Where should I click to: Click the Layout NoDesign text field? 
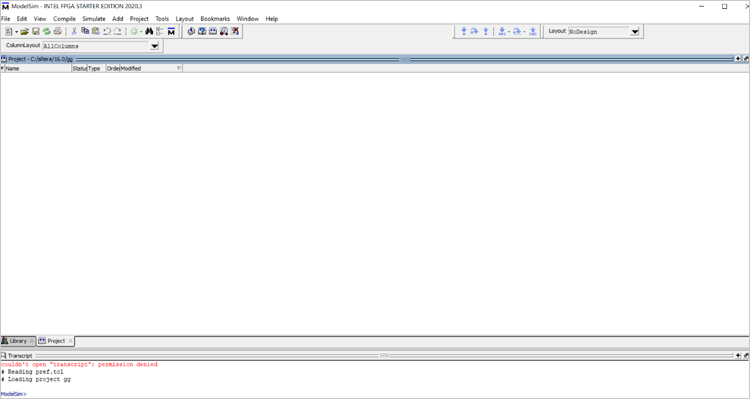599,32
